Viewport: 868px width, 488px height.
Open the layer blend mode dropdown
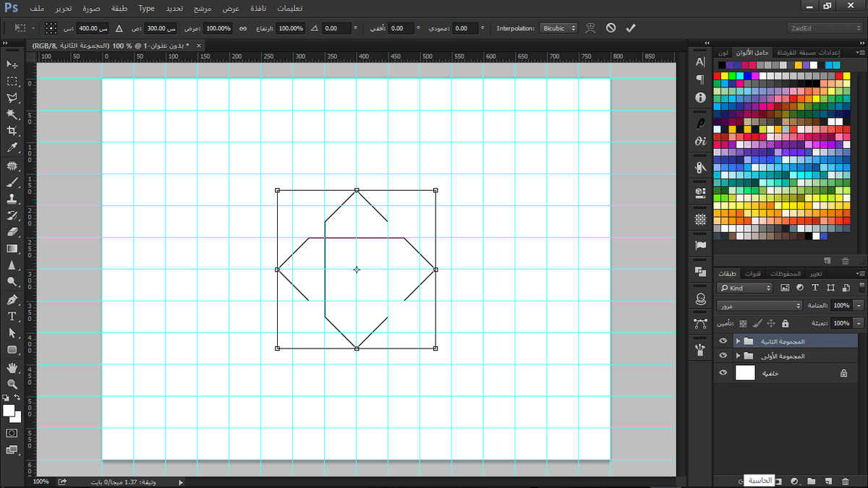click(759, 305)
